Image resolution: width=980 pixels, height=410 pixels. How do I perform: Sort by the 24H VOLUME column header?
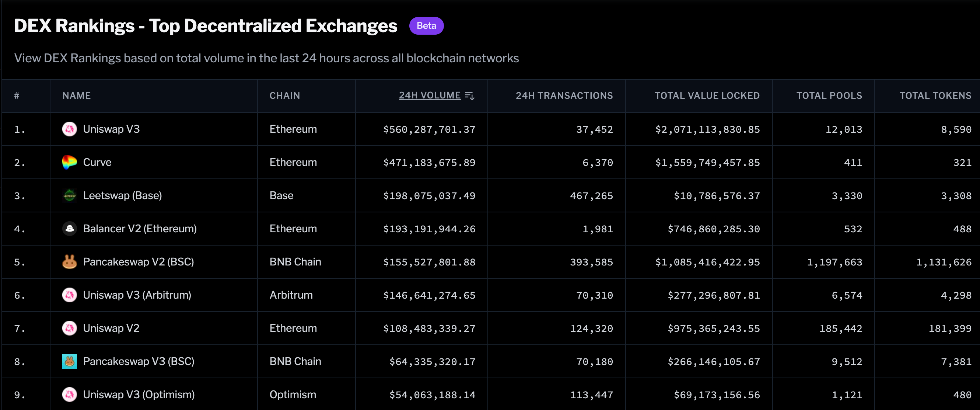coord(430,95)
